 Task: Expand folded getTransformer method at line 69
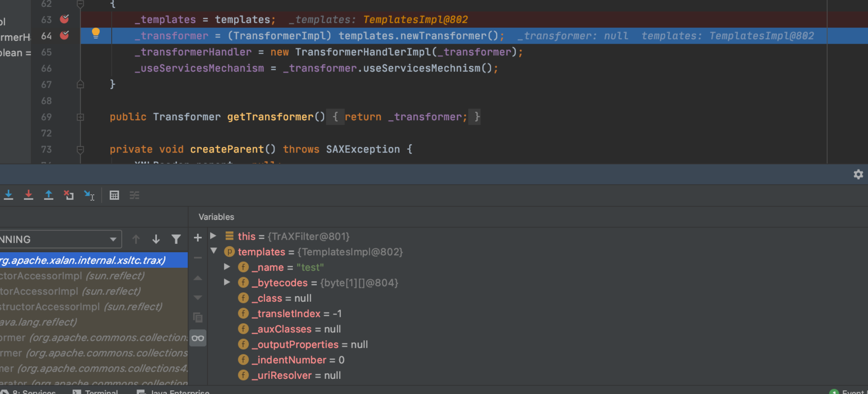80,117
